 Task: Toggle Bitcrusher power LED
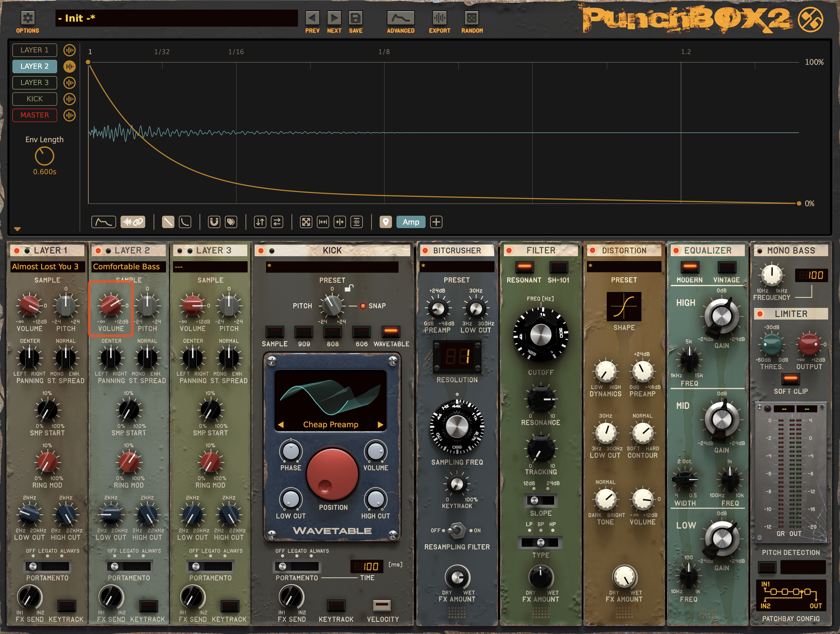425,251
